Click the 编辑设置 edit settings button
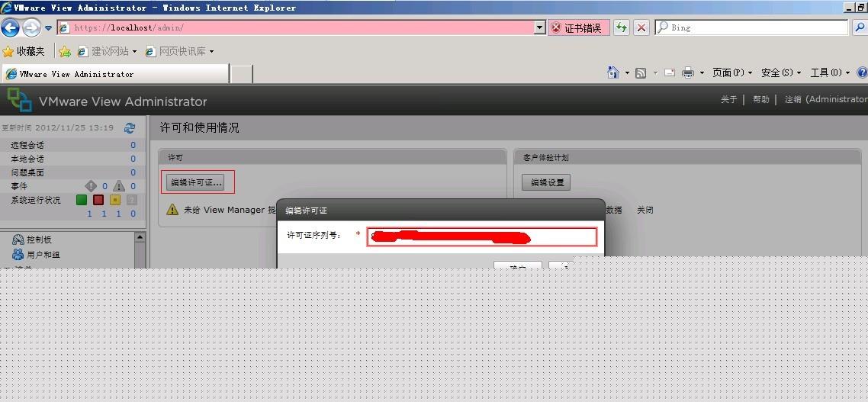Viewport: 868px width, 402px height. 546,182
